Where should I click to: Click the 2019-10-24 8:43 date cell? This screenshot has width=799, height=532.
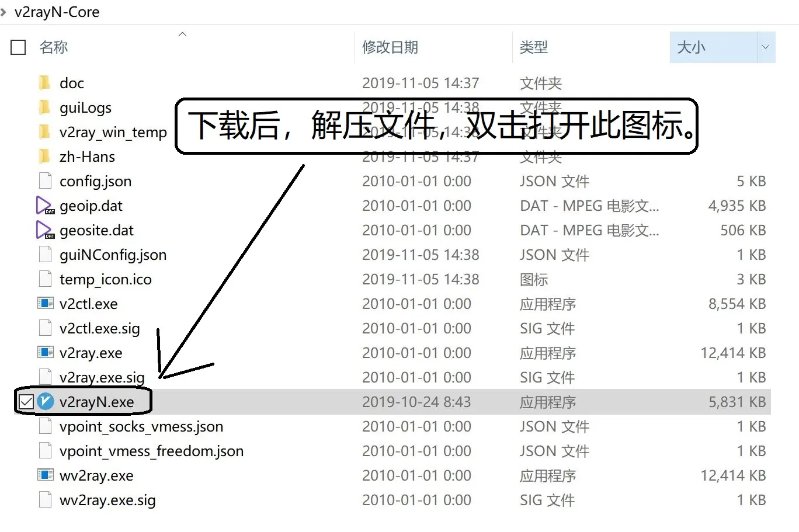click(x=416, y=402)
